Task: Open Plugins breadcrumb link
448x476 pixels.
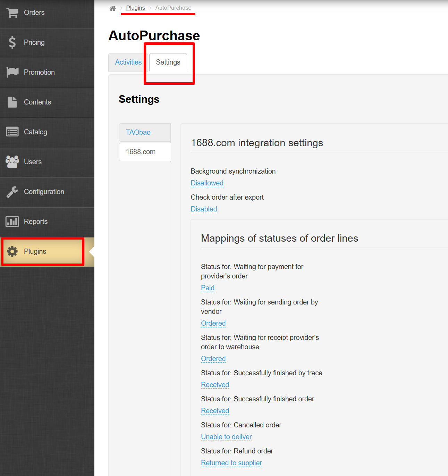Action: pos(135,8)
